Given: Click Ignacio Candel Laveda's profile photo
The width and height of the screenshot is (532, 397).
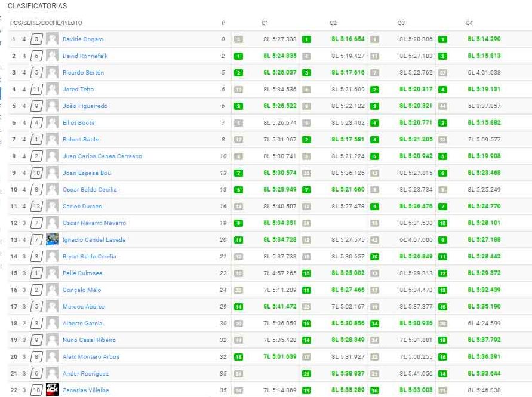Looking at the screenshot, I should point(52,240).
